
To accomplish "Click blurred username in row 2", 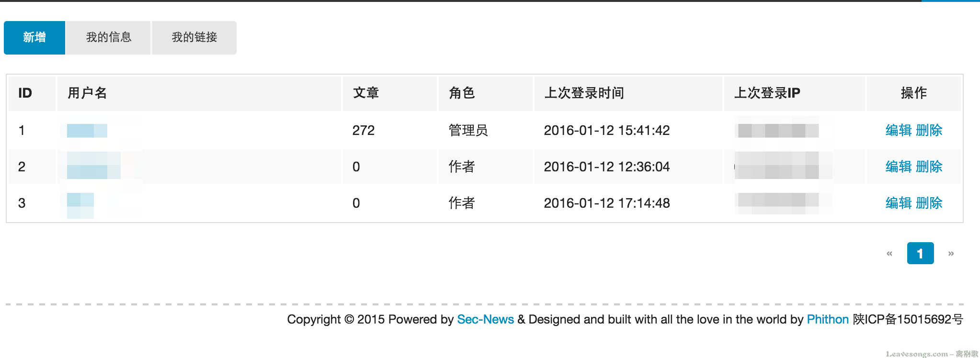I will pos(94,166).
